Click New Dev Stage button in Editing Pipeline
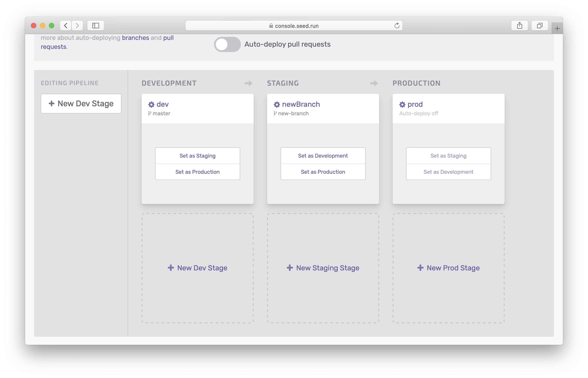The image size is (588, 378). click(x=81, y=104)
